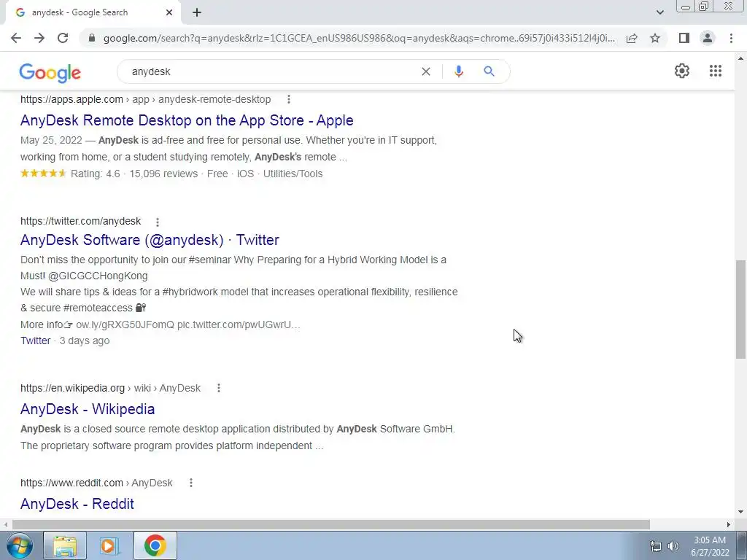This screenshot has width=747, height=560.
Task: Reload the current page
Action: [63, 38]
